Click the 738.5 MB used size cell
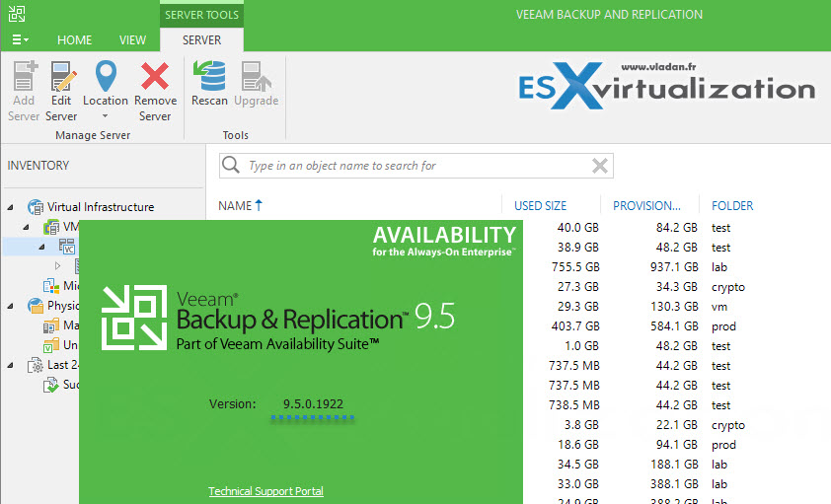This screenshot has width=831, height=504. pyautogui.click(x=574, y=405)
